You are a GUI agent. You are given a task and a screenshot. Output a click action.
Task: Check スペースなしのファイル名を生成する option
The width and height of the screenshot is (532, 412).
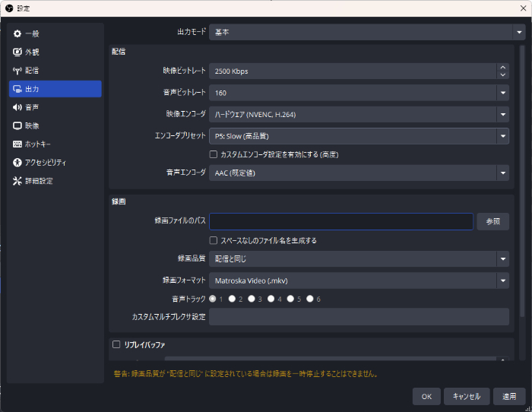tap(214, 240)
